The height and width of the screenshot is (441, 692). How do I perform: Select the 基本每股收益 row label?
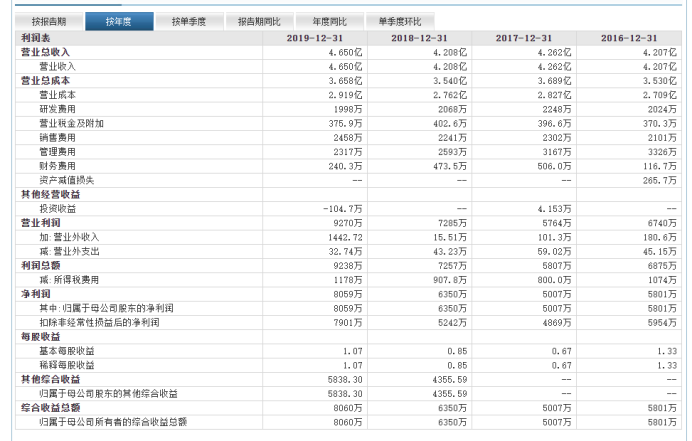tap(67, 351)
